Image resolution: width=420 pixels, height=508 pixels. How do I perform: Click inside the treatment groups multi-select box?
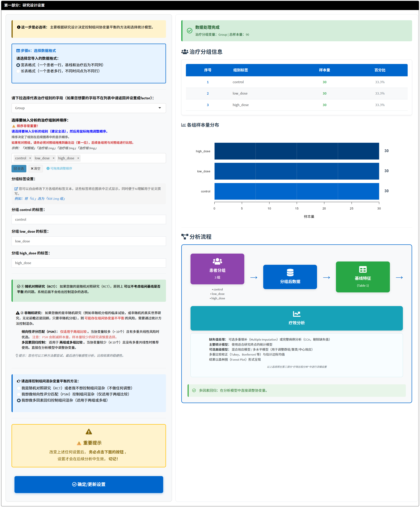tap(121, 158)
